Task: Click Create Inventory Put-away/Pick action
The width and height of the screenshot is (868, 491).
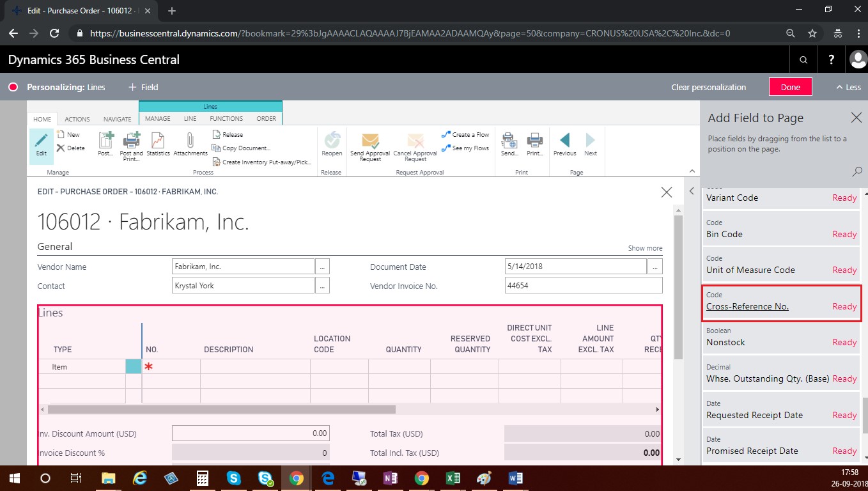Action: pyautogui.click(x=263, y=162)
